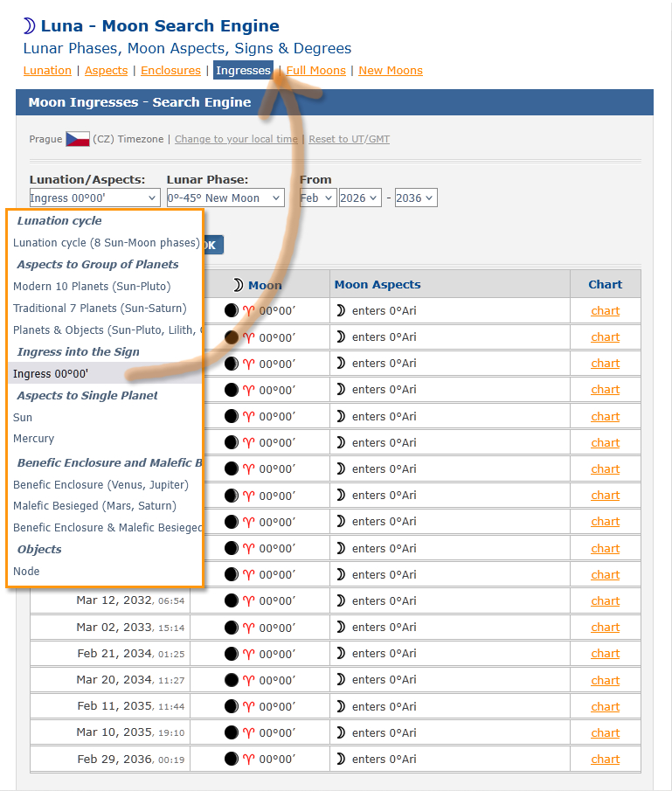Click the crescent moon logo beside Luna title
The width and height of the screenshot is (672, 791).
(x=30, y=26)
